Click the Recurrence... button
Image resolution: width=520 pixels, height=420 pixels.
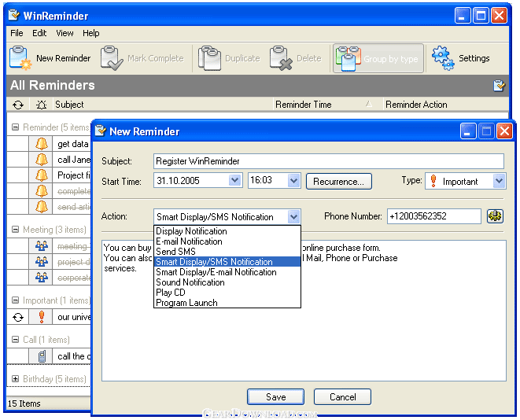(x=338, y=182)
